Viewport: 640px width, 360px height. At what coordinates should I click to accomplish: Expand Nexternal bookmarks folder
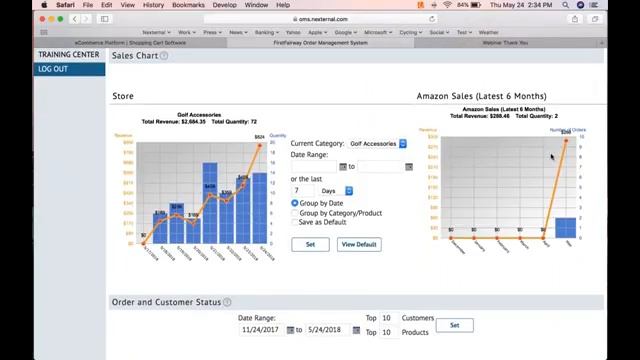coord(156,32)
